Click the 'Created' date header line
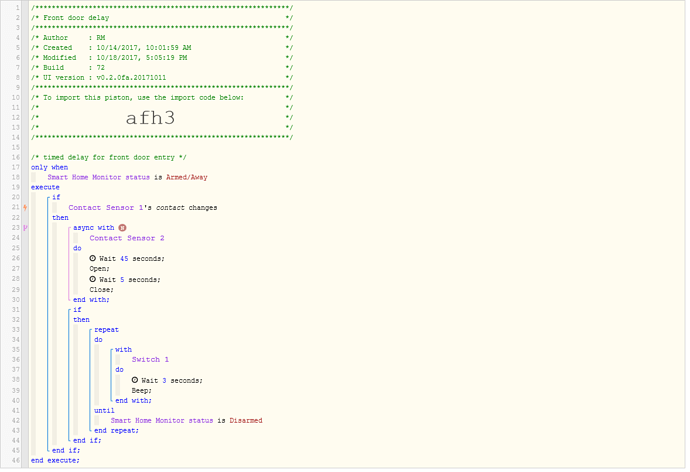The image size is (690, 472). [x=161, y=48]
